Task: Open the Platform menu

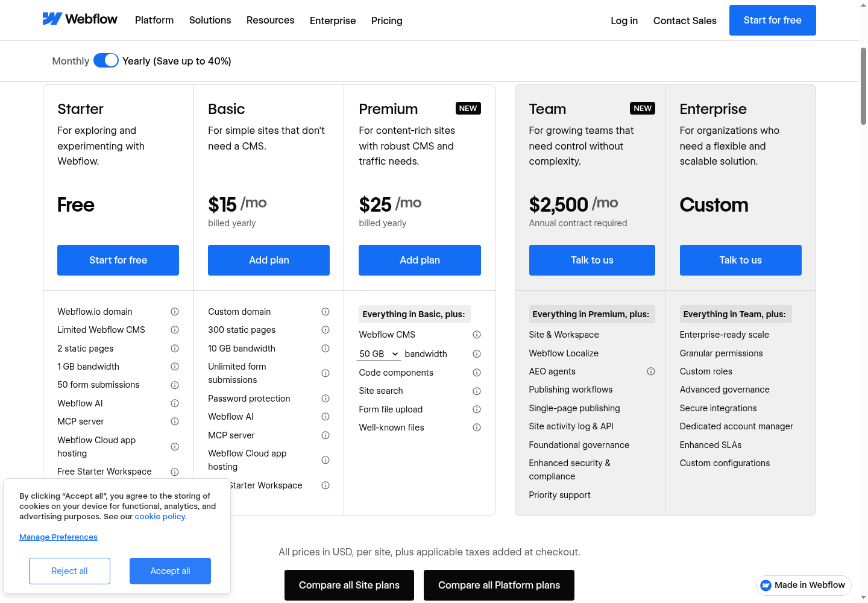Action: click(x=154, y=20)
